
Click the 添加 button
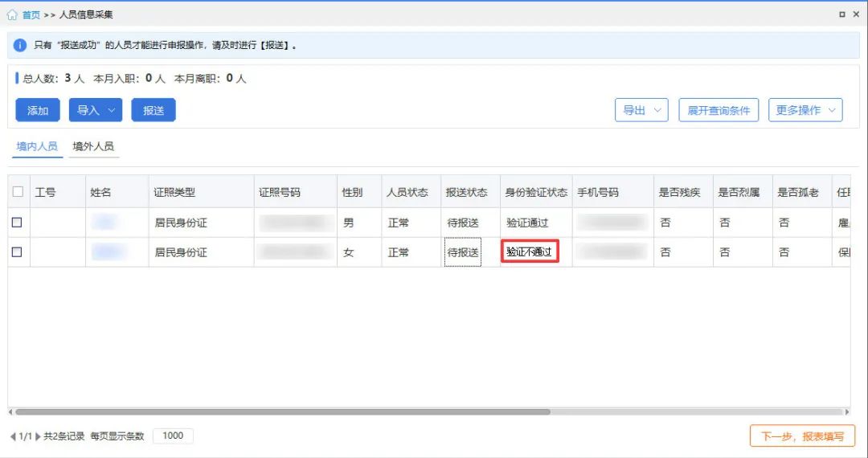pyautogui.click(x=38, y=110)
